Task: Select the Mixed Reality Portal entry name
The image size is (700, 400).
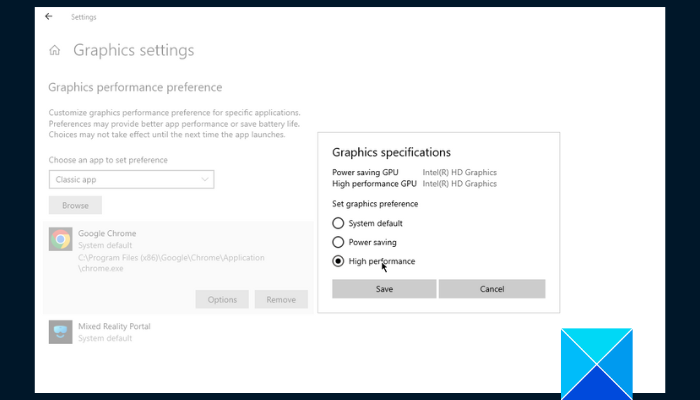Action: tap(114, 326)
